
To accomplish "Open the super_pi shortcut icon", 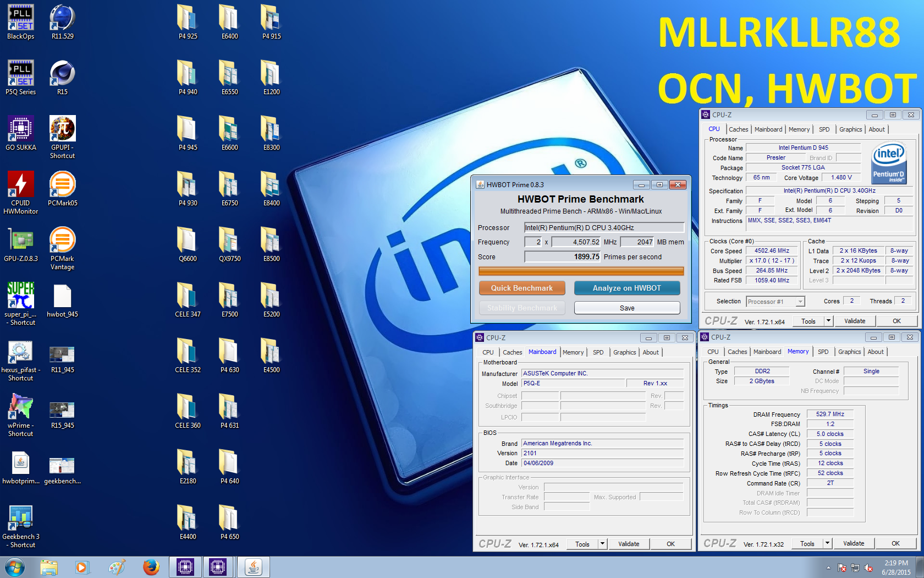I will click(20, 304).
